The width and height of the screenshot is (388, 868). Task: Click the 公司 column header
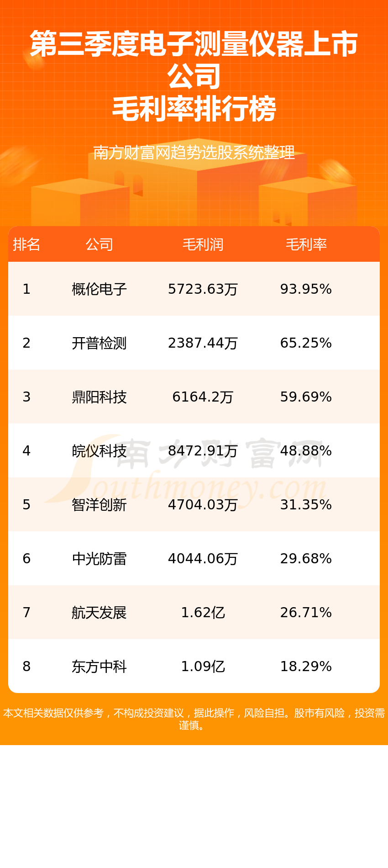[x=99, y=244]
